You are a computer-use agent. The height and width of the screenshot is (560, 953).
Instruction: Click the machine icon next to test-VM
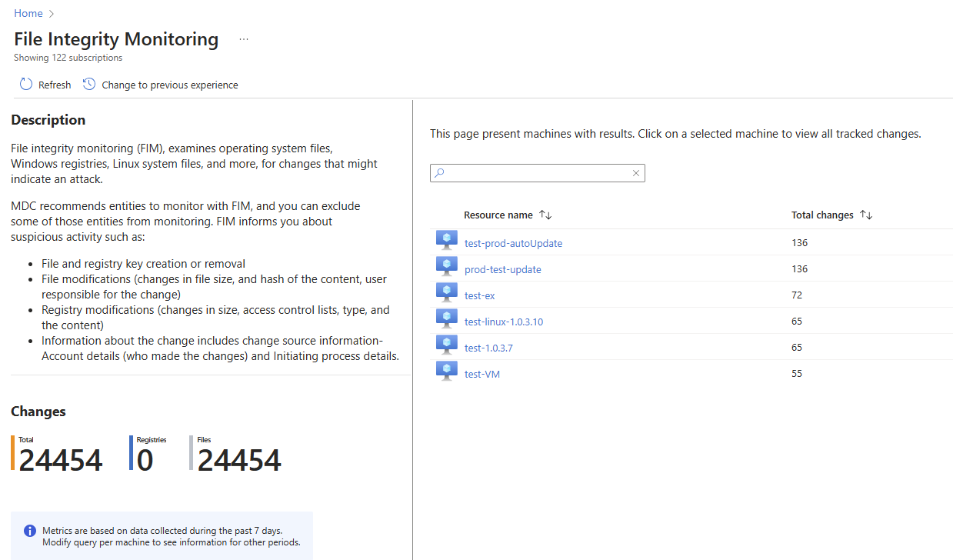pos(447,370)
